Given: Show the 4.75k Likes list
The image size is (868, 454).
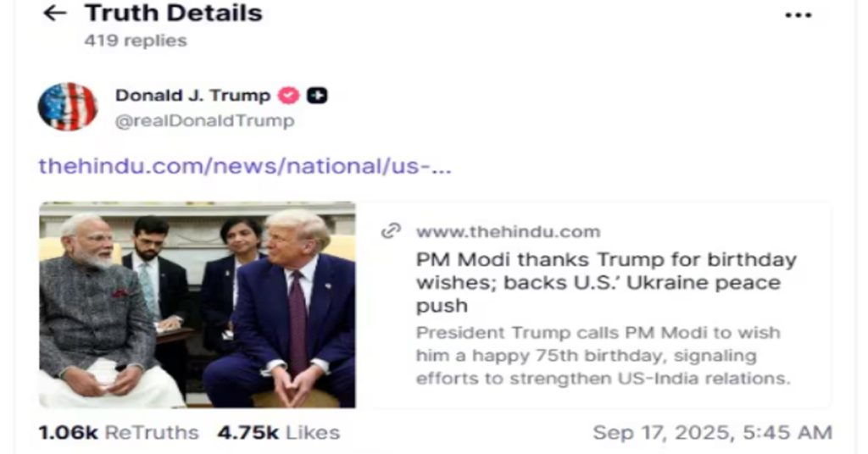Looking at the screenshot, I should (278, 433).
